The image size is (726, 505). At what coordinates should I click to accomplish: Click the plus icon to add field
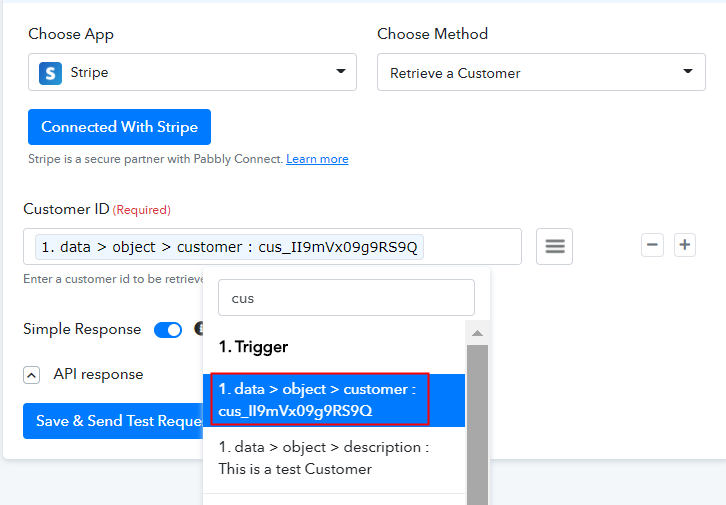685,245
